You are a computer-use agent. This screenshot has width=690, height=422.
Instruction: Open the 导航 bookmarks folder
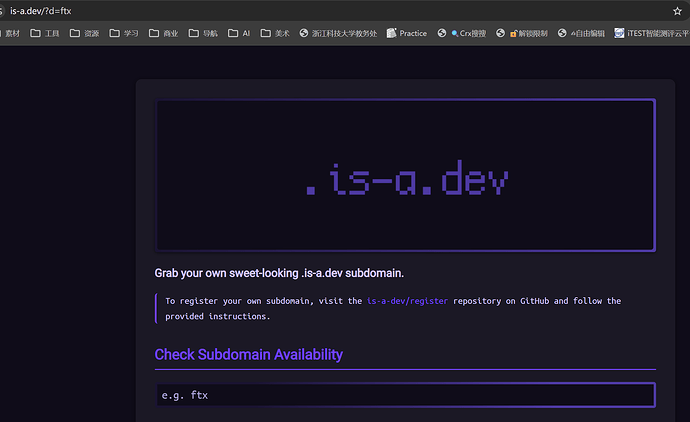pyautogui.click(x=203, y=33)
